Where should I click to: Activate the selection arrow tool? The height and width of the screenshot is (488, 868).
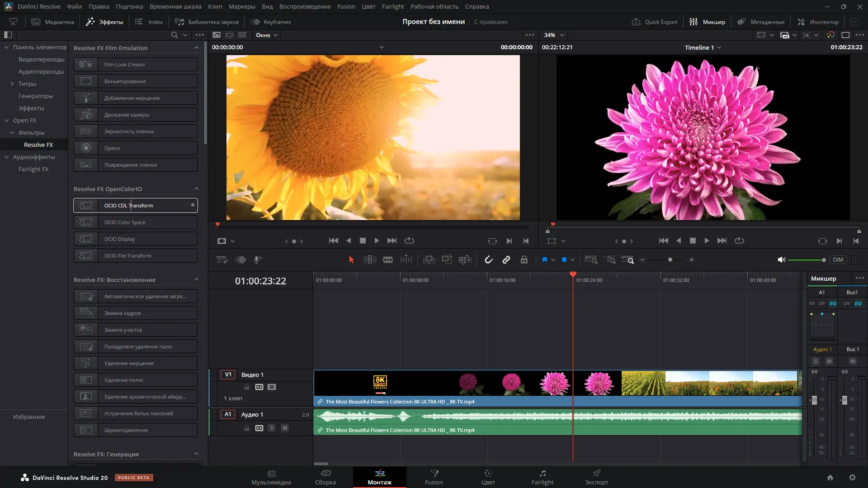click(351, 260)
